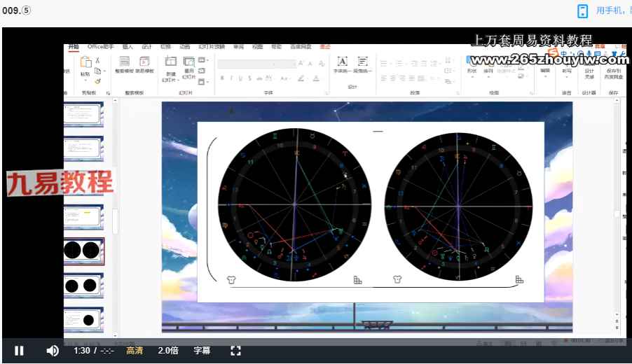Click the slide panel vertical scrollbar
Screen dimensions: 632x364
coord(116,220)
